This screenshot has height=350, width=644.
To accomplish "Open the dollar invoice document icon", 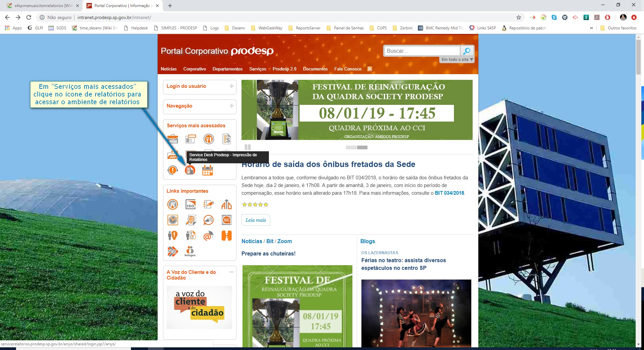I will 226,139.
